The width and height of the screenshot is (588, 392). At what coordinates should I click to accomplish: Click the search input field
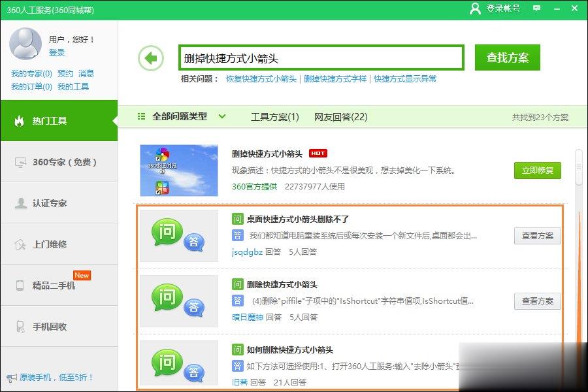321,57
